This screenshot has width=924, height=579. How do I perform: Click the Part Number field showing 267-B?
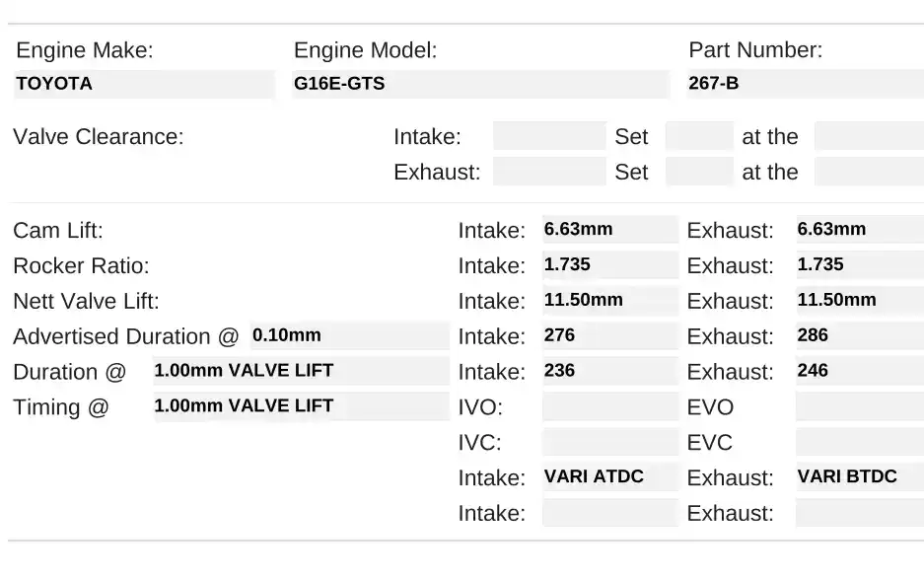tap(804, 84)
